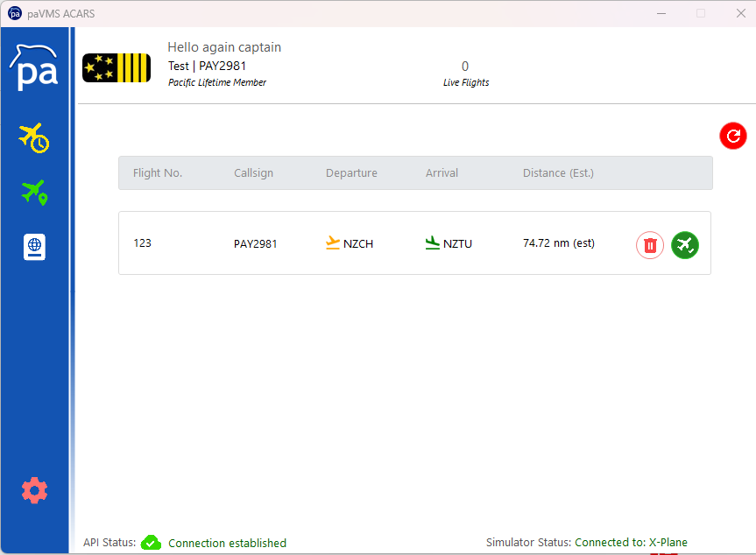Click "Connection established" API status text
The image size is (756, 555).
227,543
